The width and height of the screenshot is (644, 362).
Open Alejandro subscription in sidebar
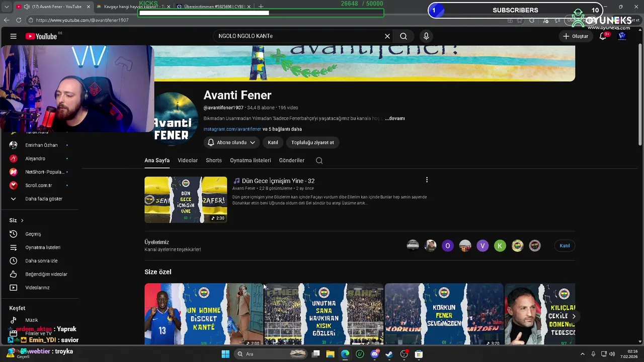[35, 158]
